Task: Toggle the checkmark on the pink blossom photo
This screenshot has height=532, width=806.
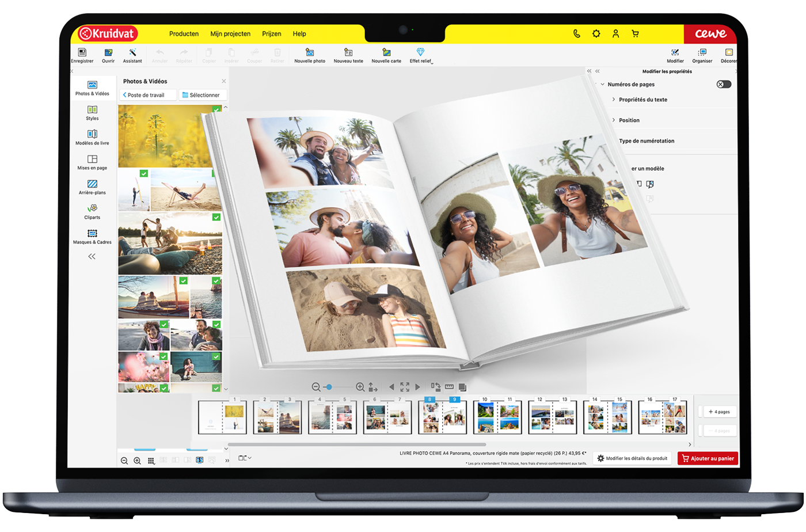Action: pyautogui.click(x=164, y=357)
